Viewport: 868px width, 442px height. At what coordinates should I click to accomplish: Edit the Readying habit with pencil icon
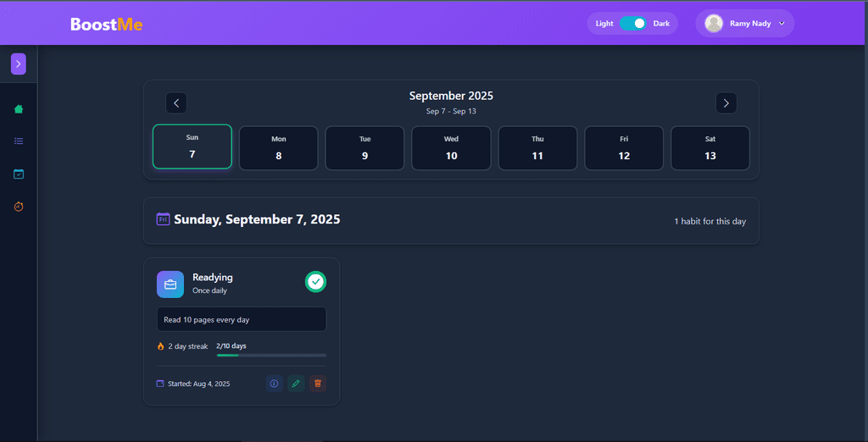coord(296,384)
